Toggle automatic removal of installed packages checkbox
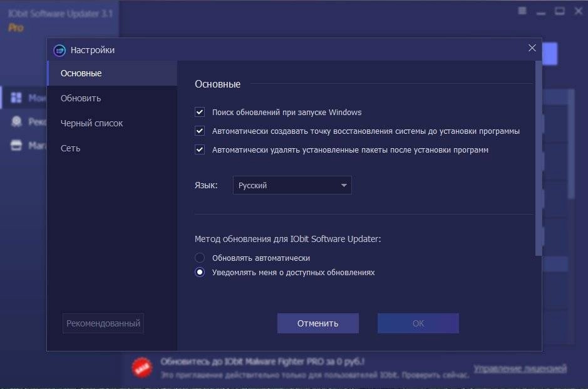This screenshot has height=389, width=588. click(x=200, y=149)
